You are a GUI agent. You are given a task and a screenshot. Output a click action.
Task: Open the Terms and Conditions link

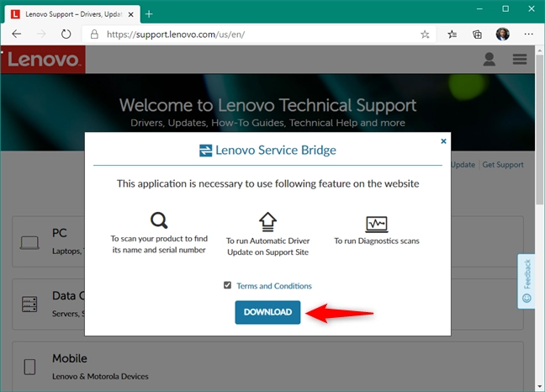(x=274, y=286)
